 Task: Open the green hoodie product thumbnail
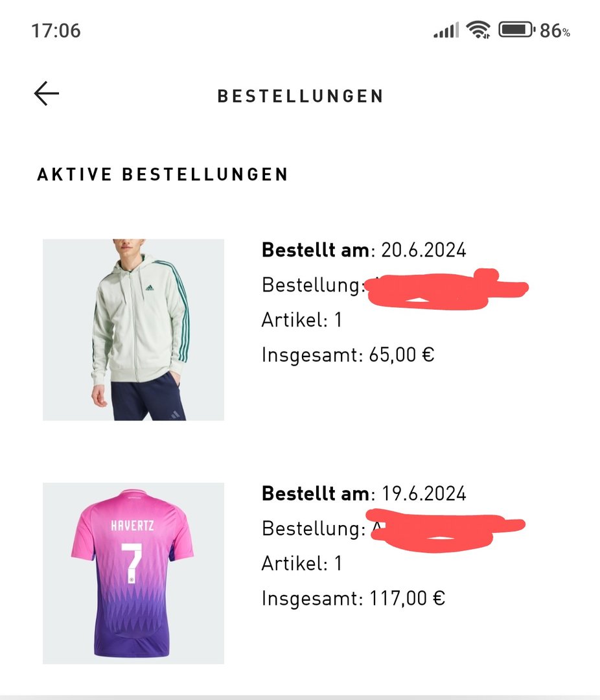click(133, 329)
